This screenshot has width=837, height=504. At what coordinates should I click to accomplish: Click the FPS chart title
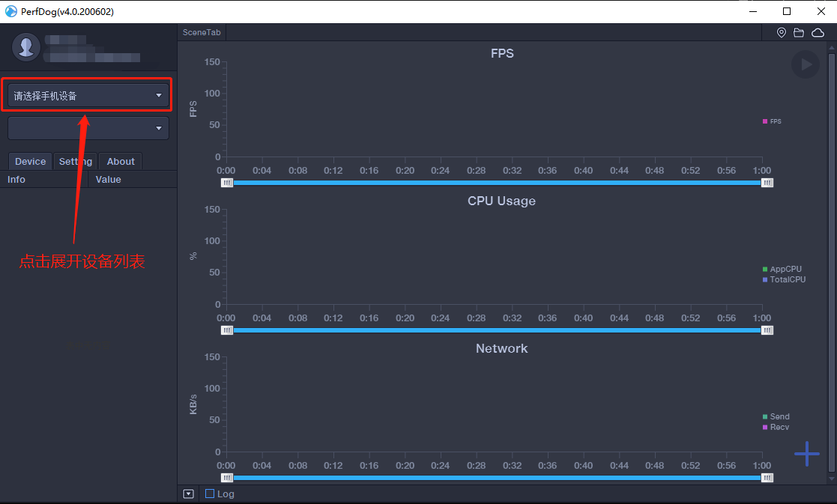coord(502,53)
